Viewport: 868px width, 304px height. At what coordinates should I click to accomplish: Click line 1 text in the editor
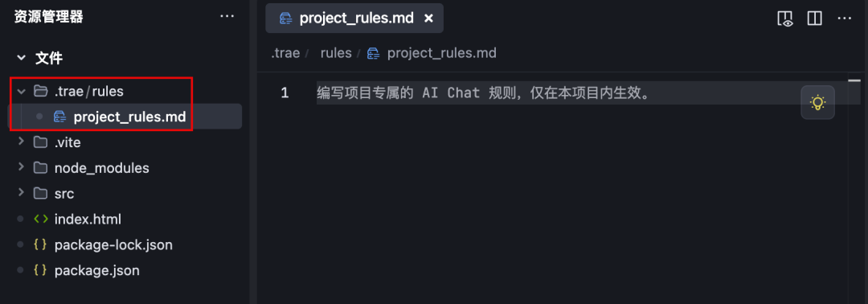click(483, 92)
